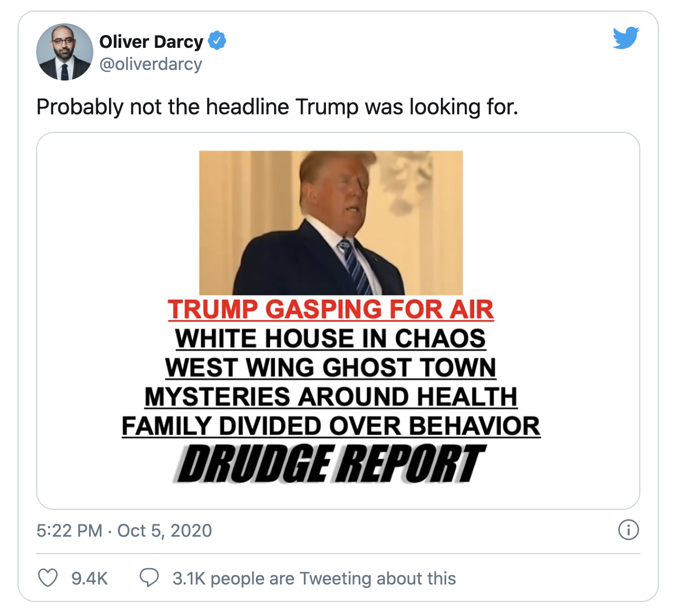Like the tweet with heart icon

(x=48, y=578)
